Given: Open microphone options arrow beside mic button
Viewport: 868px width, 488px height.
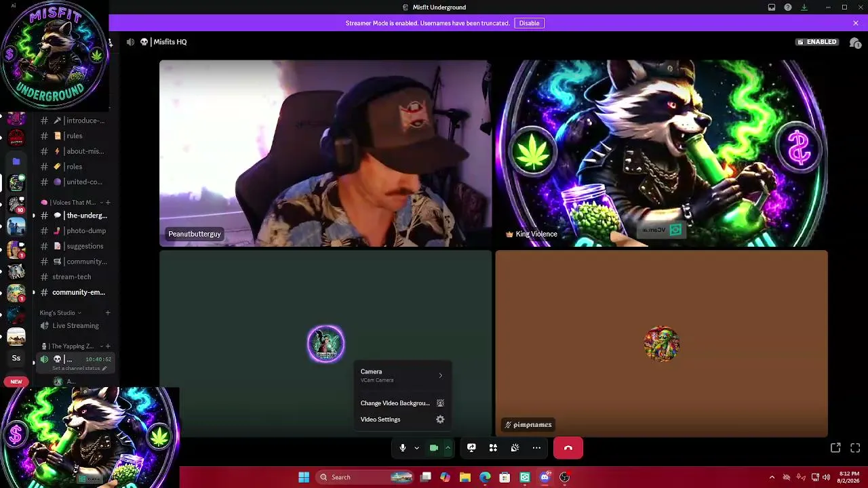Looking at the screenshot, I should pos(416,448).
